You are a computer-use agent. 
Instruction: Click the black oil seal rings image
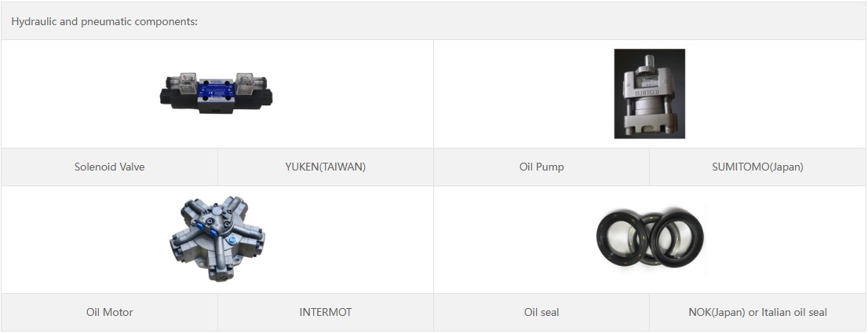click(649, 240)
